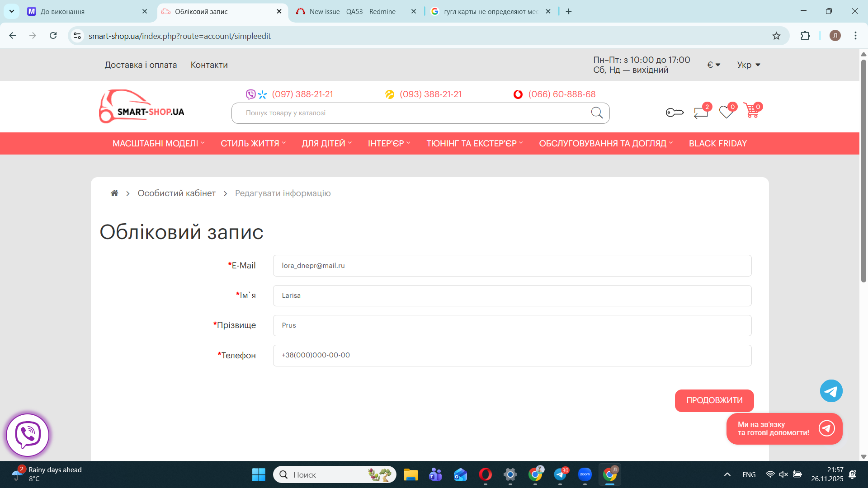The width and height of the screenshot is (868, 488).
Task: Click the account key icon
Action: point(675,112)
